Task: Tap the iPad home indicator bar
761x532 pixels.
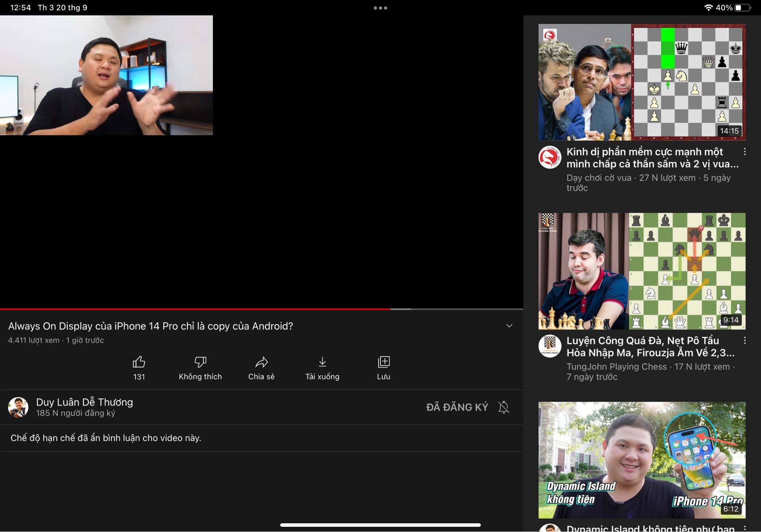Action: click(x=380, y=525)
